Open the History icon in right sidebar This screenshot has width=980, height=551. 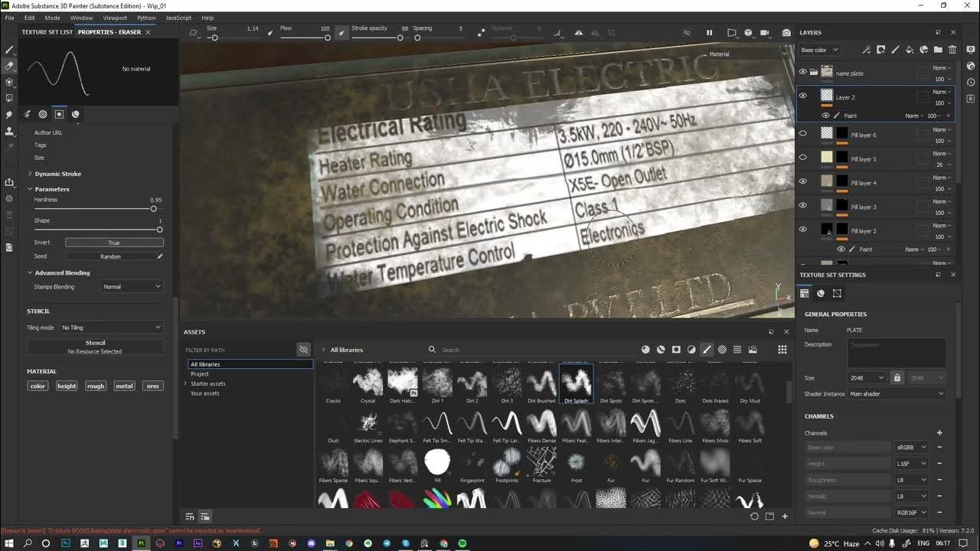(971, 82)
